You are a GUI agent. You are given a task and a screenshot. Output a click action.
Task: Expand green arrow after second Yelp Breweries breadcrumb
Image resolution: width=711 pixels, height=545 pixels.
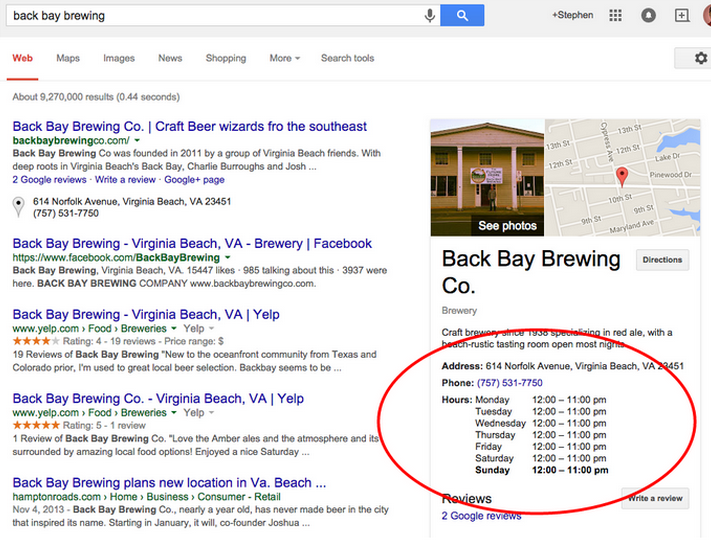pos(174,413)
